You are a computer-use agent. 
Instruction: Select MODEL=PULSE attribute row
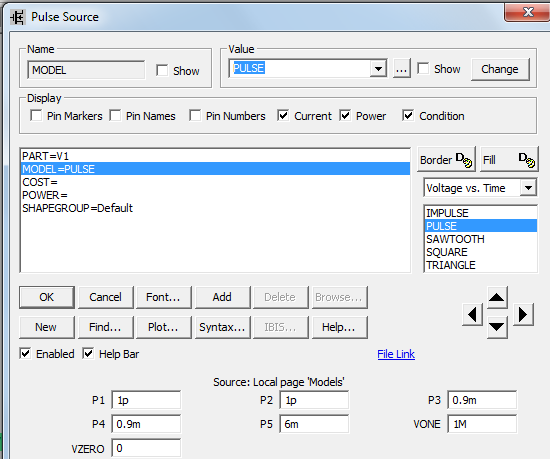[x=215, y=169]
